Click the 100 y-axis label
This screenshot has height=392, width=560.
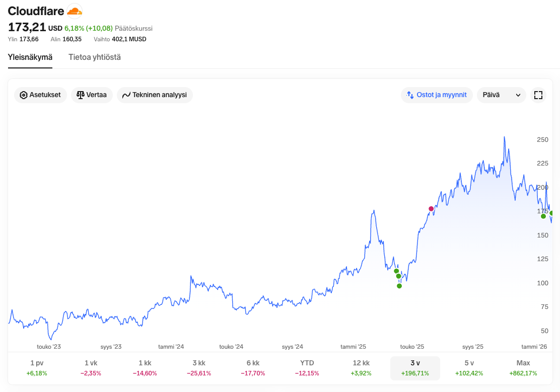[x=542, y=283]
